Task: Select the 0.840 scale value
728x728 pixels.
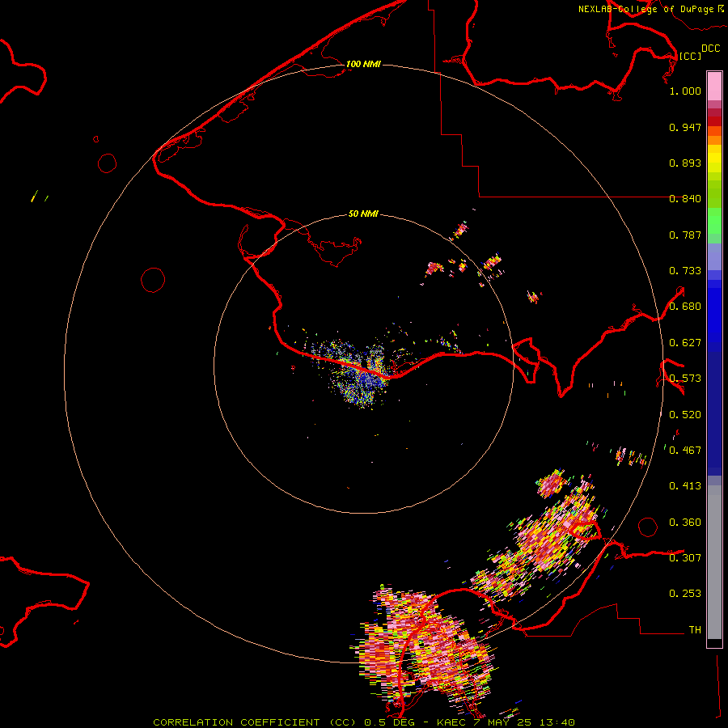Action: [x=685, y=199]
